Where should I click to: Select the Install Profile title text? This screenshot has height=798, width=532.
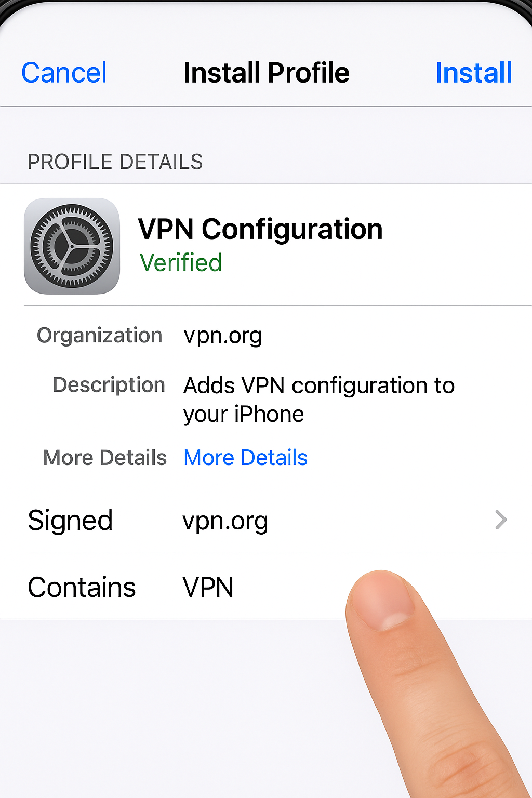coord(267,73)
